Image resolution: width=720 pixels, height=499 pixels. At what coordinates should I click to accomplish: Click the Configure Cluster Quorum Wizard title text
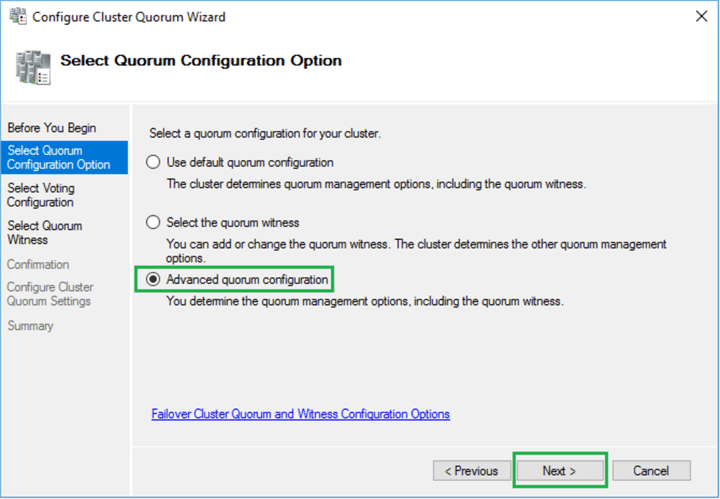pyautogui.click(x=130, y=17)
